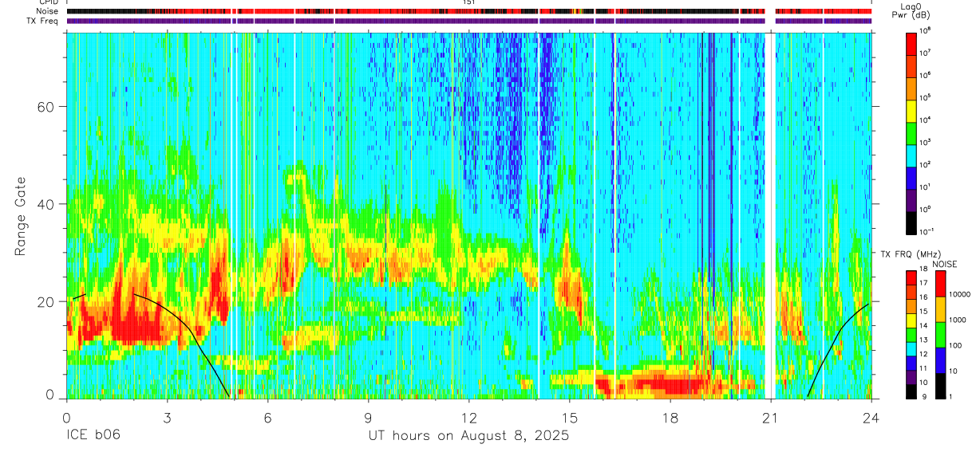The image size is (980, 452).
Task: Click the 'ICE b06' radar beam label
Action: [94, 436]
